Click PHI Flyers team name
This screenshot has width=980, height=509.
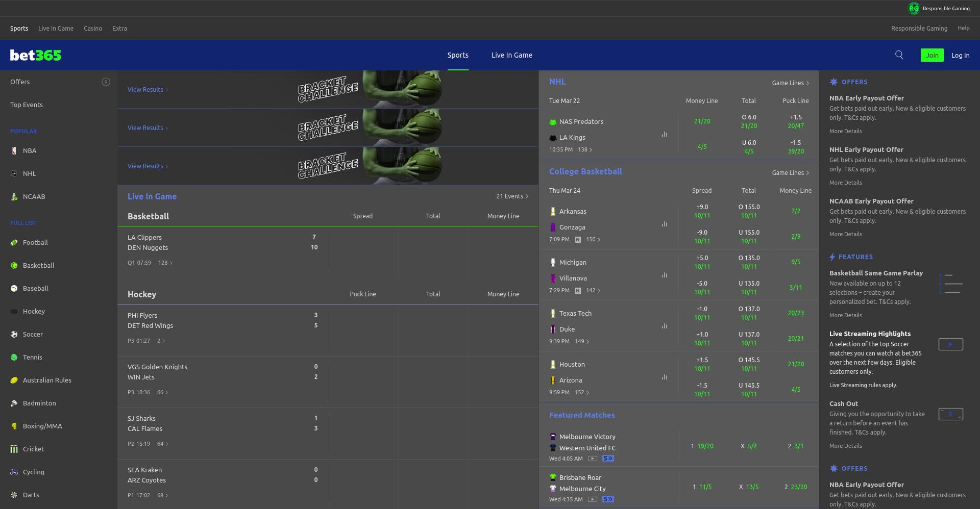(x=142, y=316)
